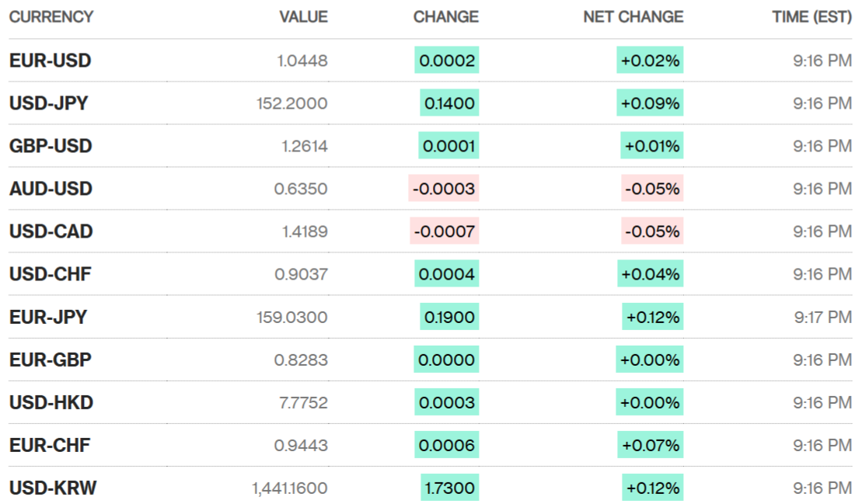Select the USD-CHF currency pair
This screenshot has width=862, height=504.
50,274
